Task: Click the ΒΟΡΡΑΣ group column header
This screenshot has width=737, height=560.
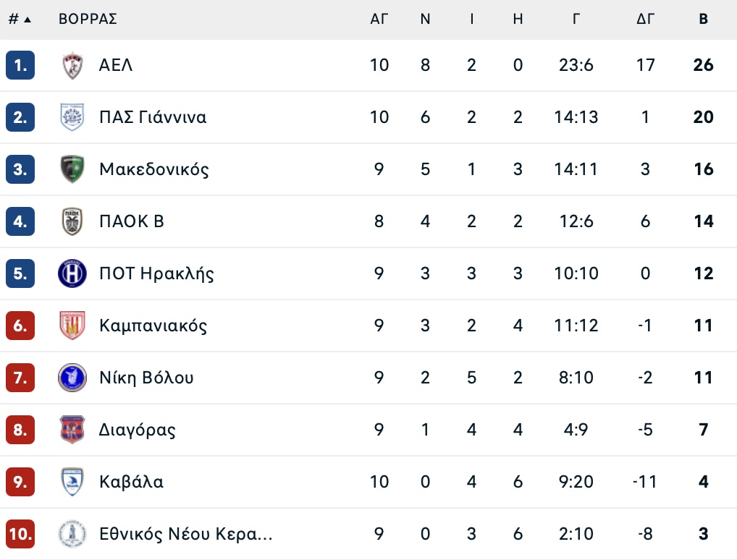Action: (88, 20)
